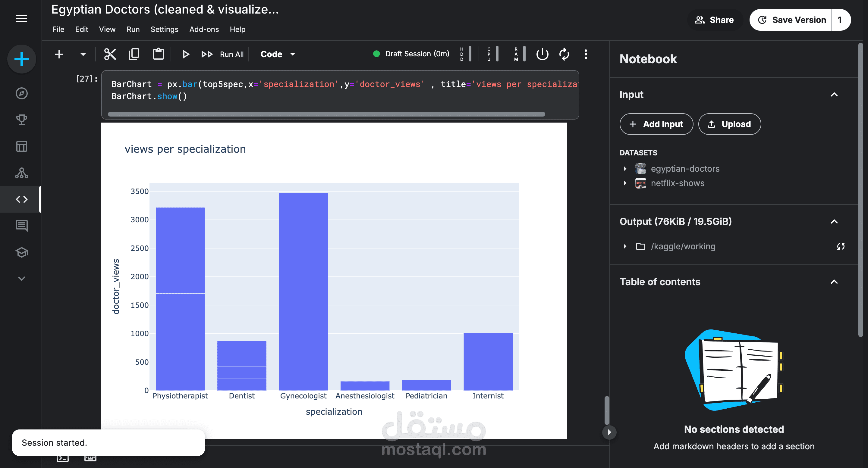
Task: Collapse Table of contents section
Action: [834, 282]
